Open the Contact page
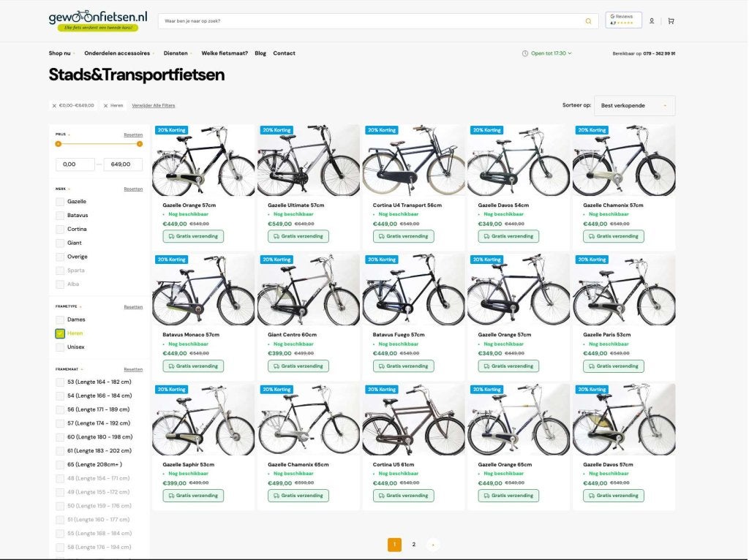Image resolution: width=749 pixels, height=560 pixels. point(285,53)
